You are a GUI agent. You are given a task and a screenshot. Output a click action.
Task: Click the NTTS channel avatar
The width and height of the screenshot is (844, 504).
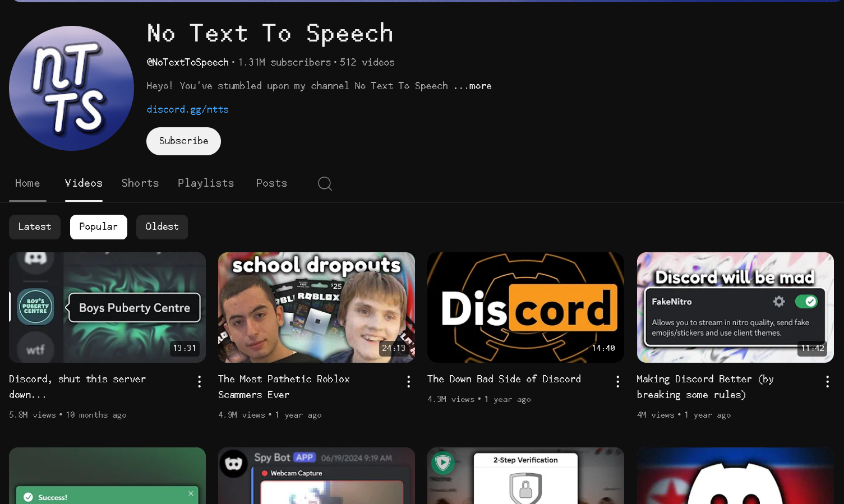click(71, 88)
